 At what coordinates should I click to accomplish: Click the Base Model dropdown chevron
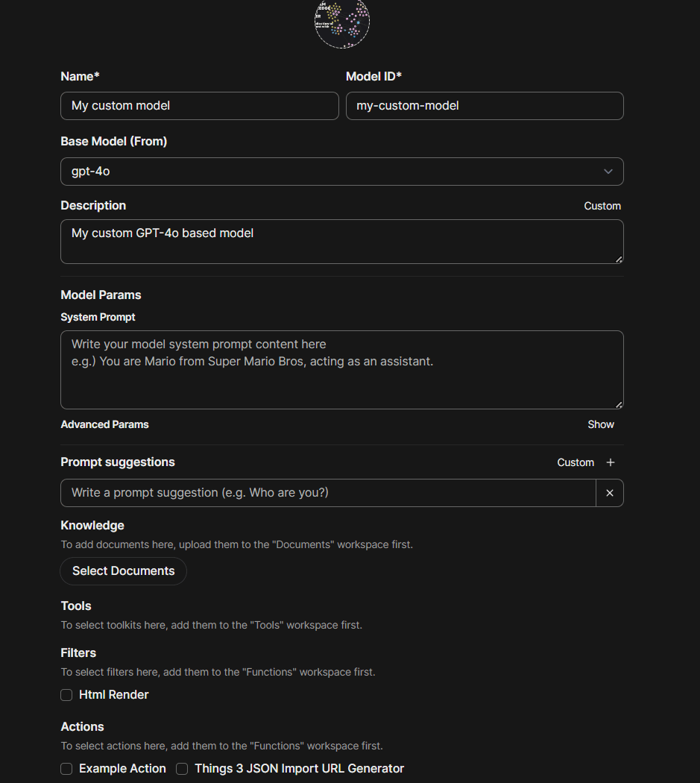[x=608, y=172]
